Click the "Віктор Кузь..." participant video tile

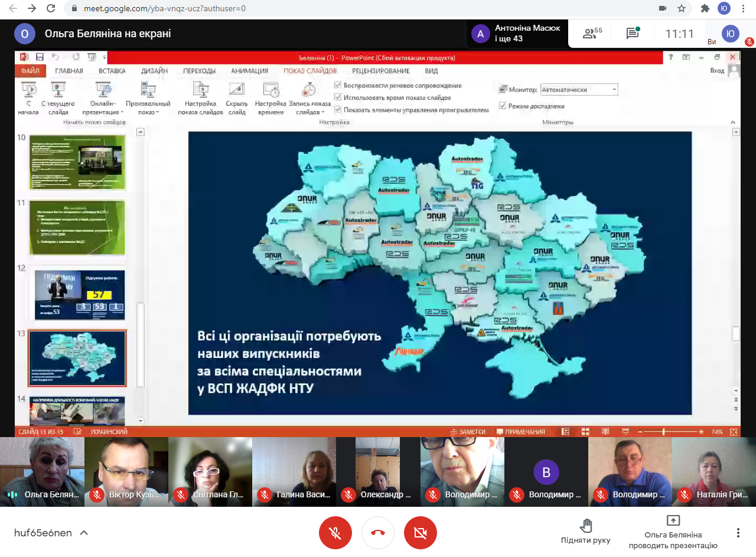126,471
